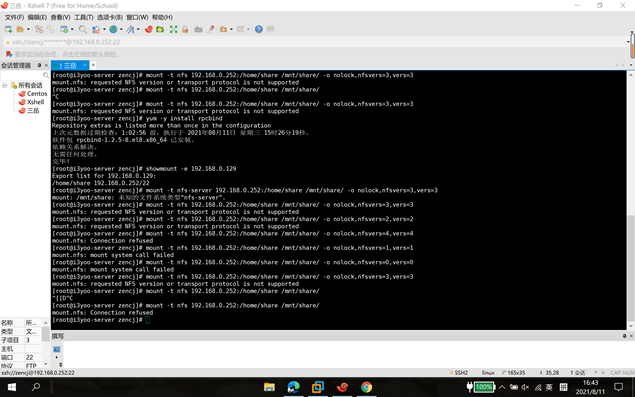Click the lock screen padlock icon

click(x=185, y=29)
